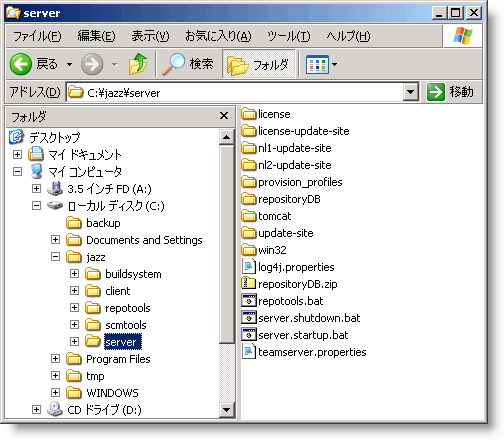Select the log4j.properties file icon
The height and width of the screenshot is (440, 504).
pyautogui.click(x=248, y=267)
